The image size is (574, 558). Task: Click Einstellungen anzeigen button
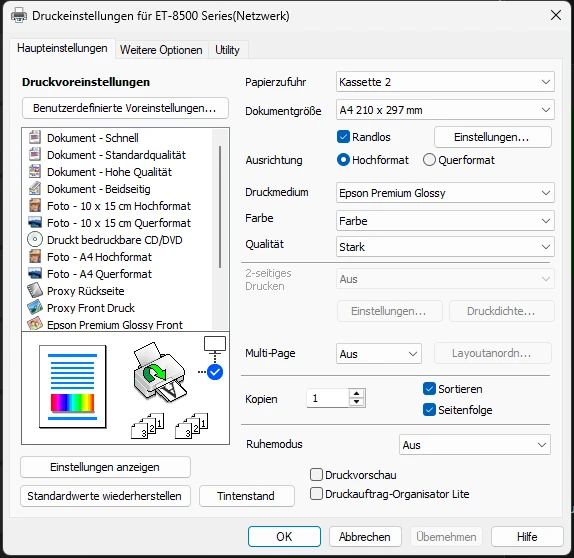[105, 467]
